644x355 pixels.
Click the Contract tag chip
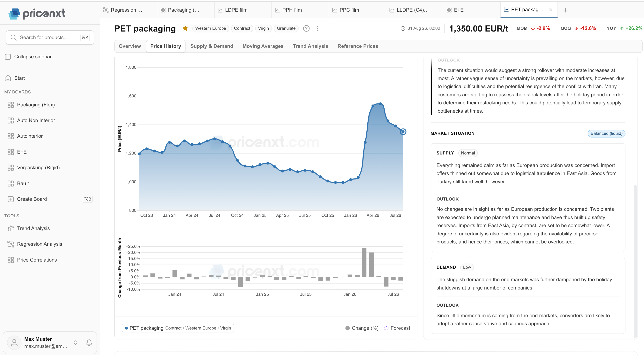click(242, 28)
